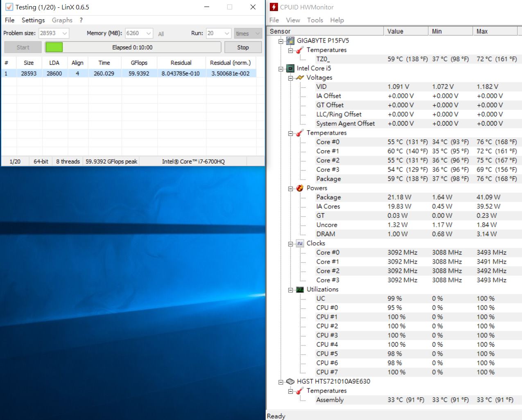The height and width of the screenshot is (420, 522).
Task: Select result row with Size 28593
Action: coord(129,74)
